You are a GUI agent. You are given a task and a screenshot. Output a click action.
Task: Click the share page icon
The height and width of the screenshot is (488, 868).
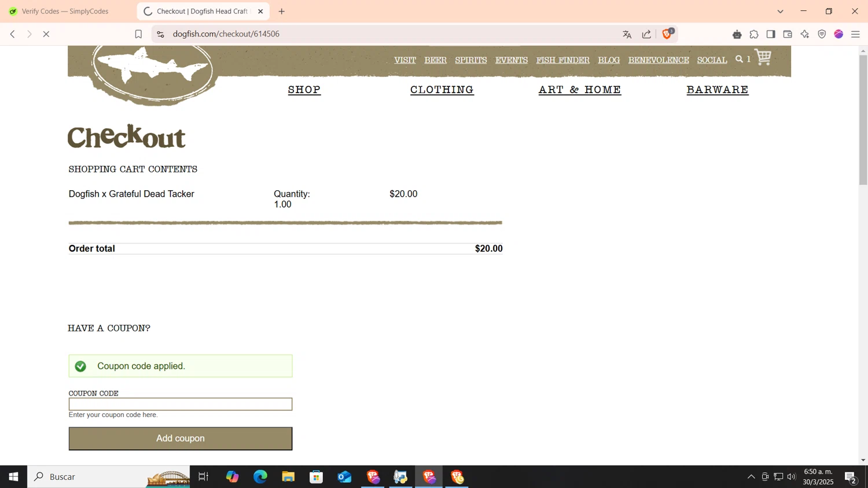point(646,34)
